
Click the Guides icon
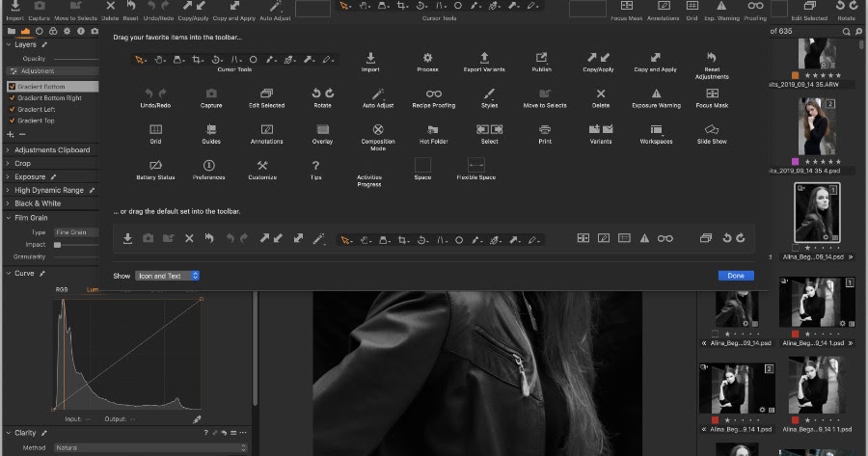[211, 129]
